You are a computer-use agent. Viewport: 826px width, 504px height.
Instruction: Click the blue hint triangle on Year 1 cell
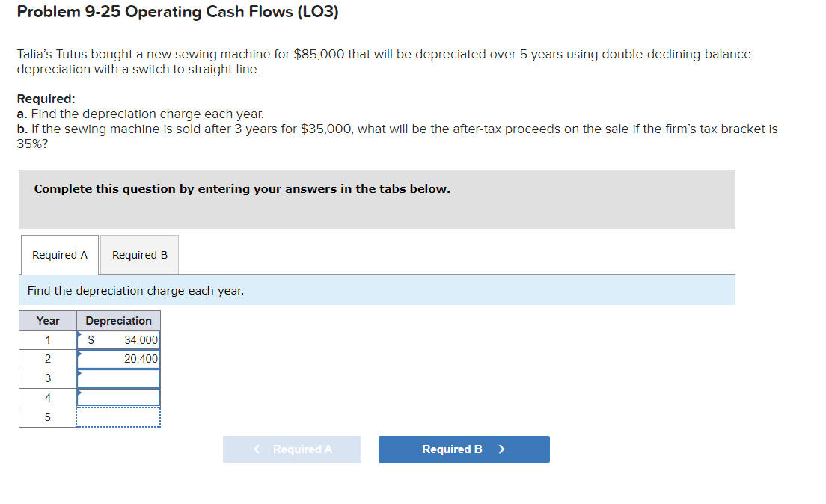[x=80, y=334]
